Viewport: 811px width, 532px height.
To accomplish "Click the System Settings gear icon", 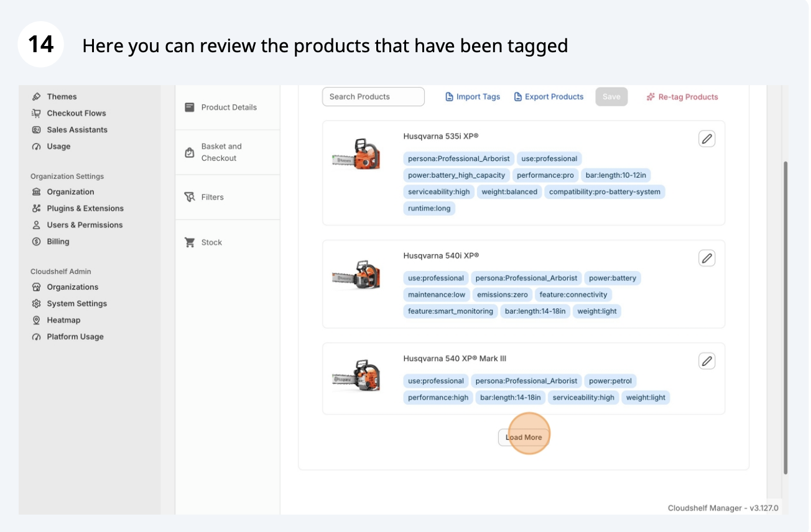I will point(36,304).
